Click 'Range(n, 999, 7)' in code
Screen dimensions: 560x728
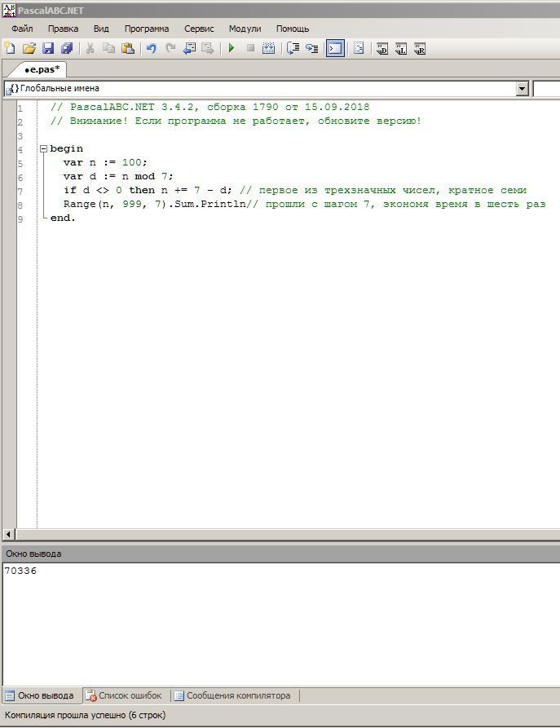115,204
